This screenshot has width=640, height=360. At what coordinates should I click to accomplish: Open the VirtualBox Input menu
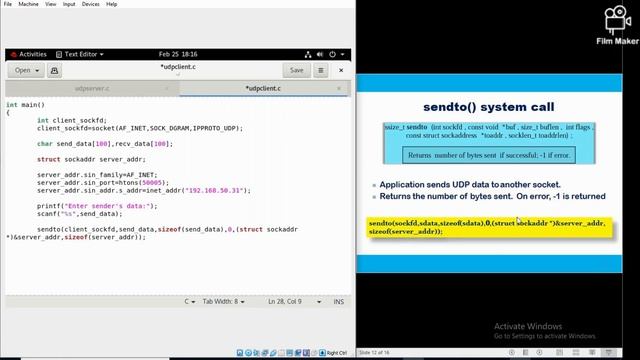click(69, 4)
